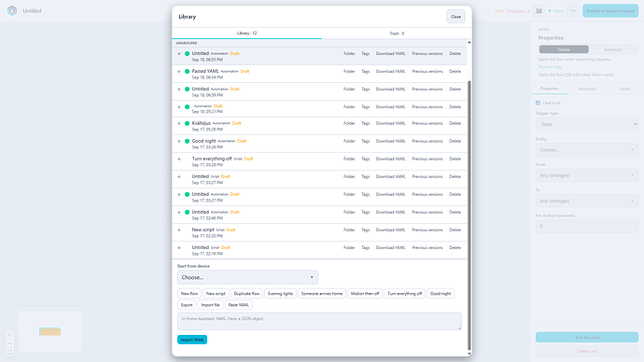
Task: Click Tags on the New script row
Action: tap(366, 230)
